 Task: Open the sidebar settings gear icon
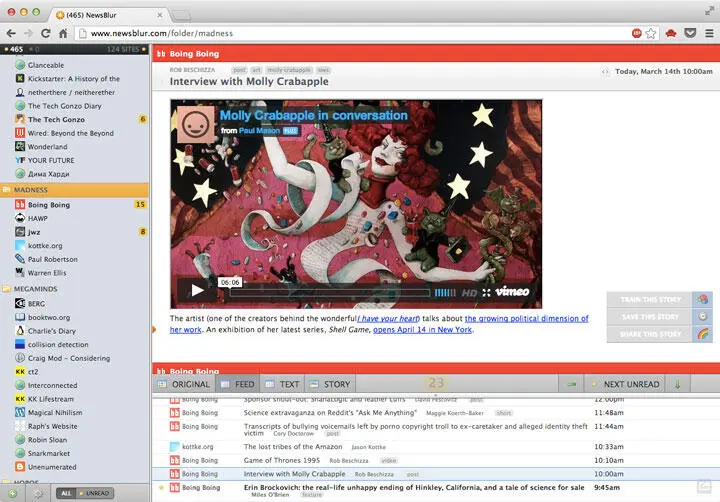pos(38,493)
